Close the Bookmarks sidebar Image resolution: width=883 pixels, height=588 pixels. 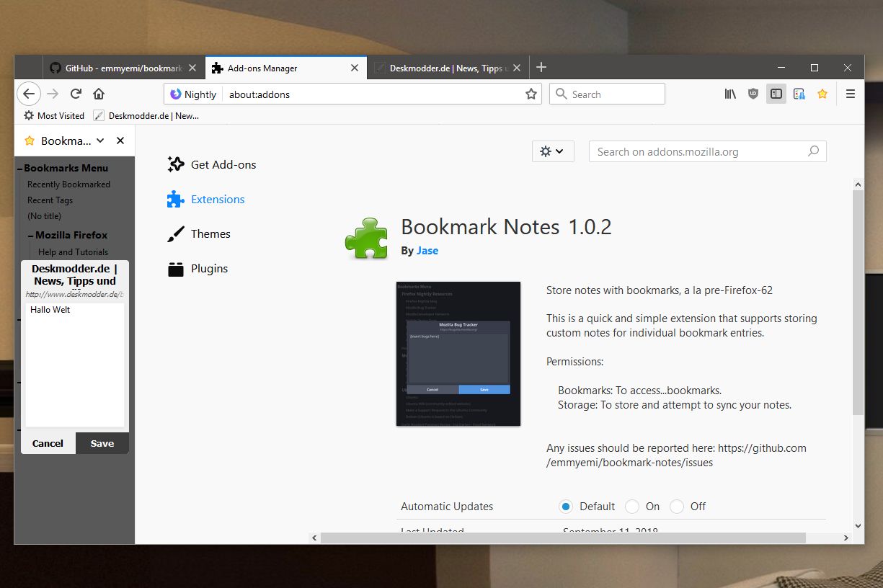pyautogui.click(x=120, y=141)
